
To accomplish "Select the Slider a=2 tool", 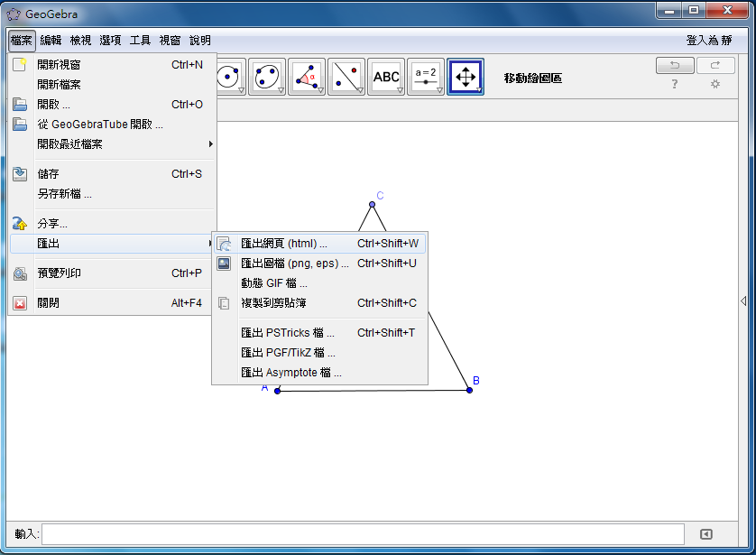I will (425, 77).
